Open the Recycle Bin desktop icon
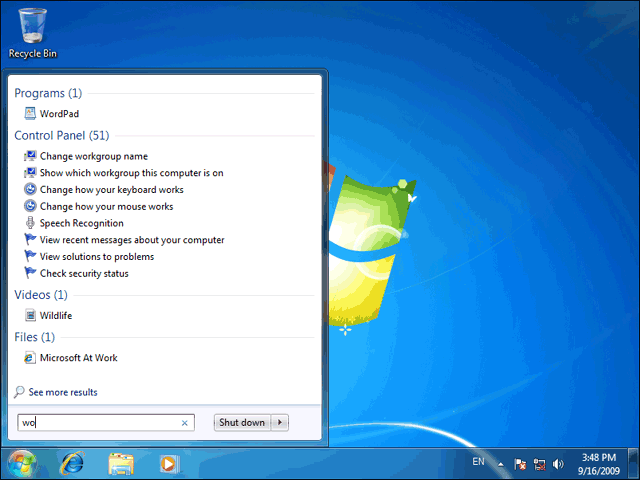 pos(32,33)
